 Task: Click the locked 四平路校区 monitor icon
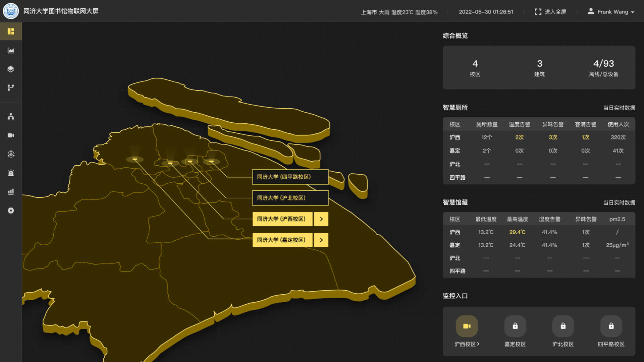point(611,326)
